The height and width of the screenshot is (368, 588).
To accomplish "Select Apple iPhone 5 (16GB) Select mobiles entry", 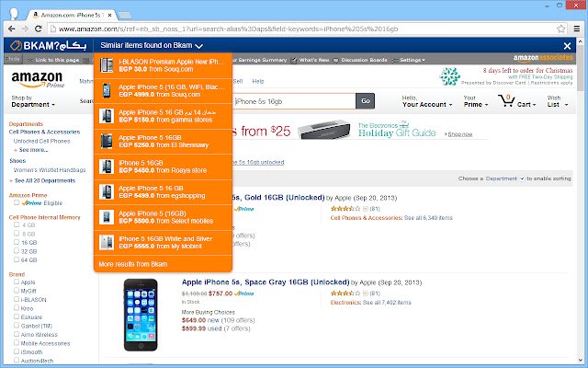I will tap(164, 217).
